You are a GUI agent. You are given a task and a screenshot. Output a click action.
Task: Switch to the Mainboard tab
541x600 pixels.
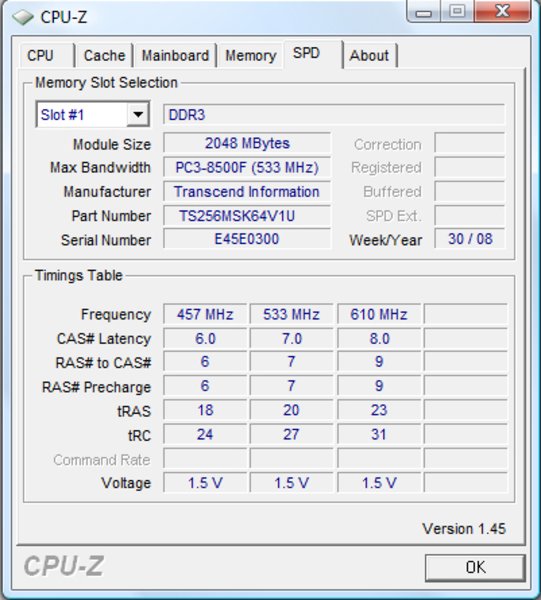pyautogui.click(x=175, y=55)
